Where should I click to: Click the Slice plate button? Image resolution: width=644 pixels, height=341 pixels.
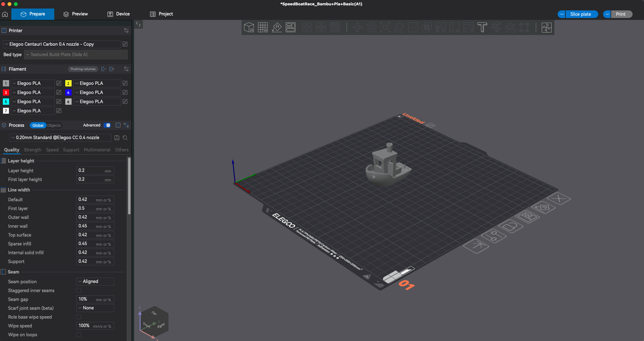point(581,14)
